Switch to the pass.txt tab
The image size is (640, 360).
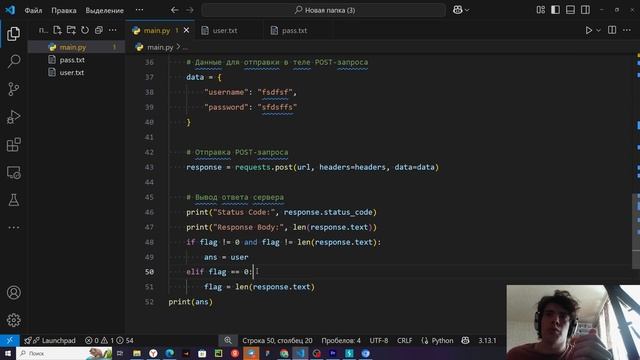click(295, 31)
